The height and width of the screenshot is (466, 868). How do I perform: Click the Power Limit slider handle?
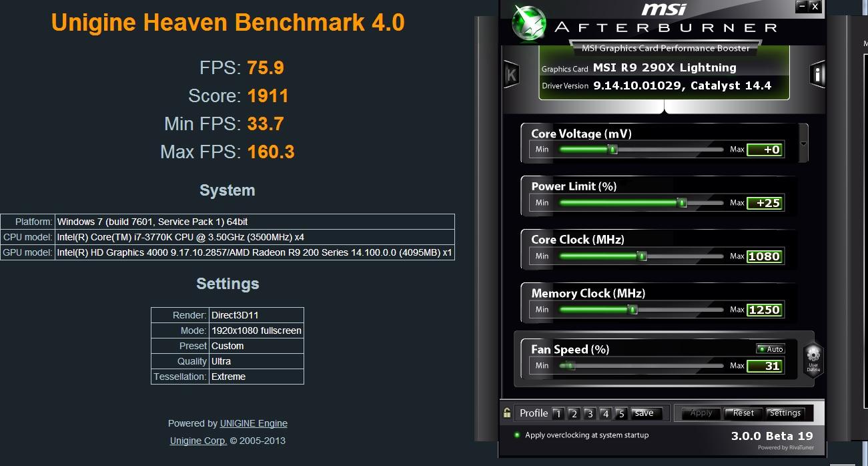(681, 203)
